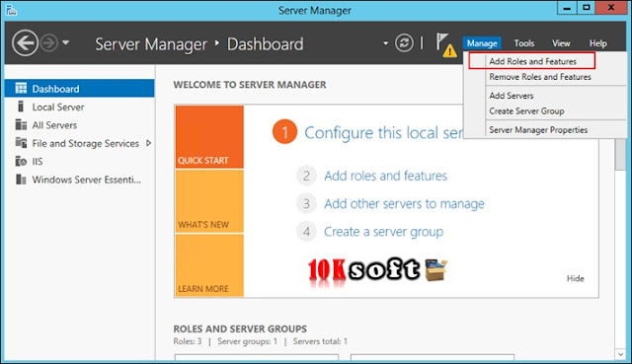
Task: Click the Local Server icon
Action: pyautogui.click(x=21, y=107)
